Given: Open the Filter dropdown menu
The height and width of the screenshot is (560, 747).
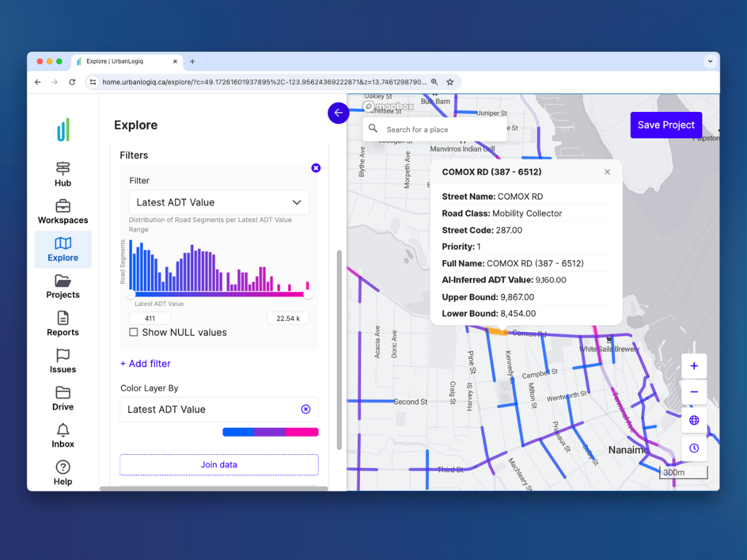Looking at the screenshot, I should point(218,202).
